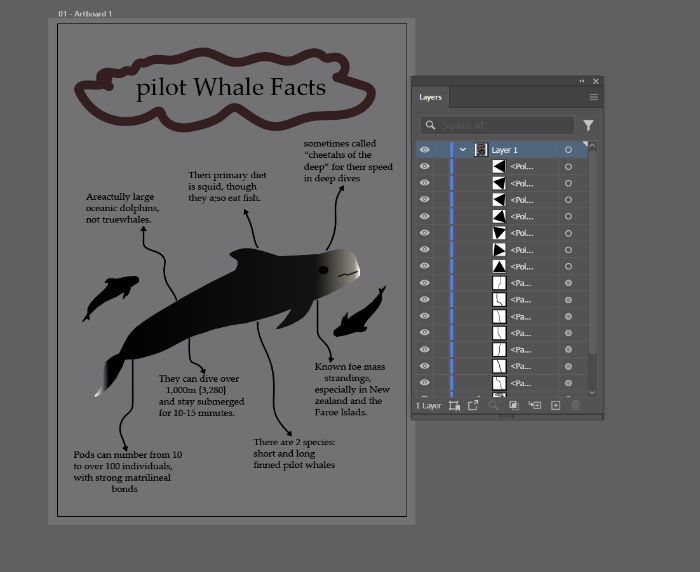Click the "01 - Artboard 1" label

(x=85, y=14)
